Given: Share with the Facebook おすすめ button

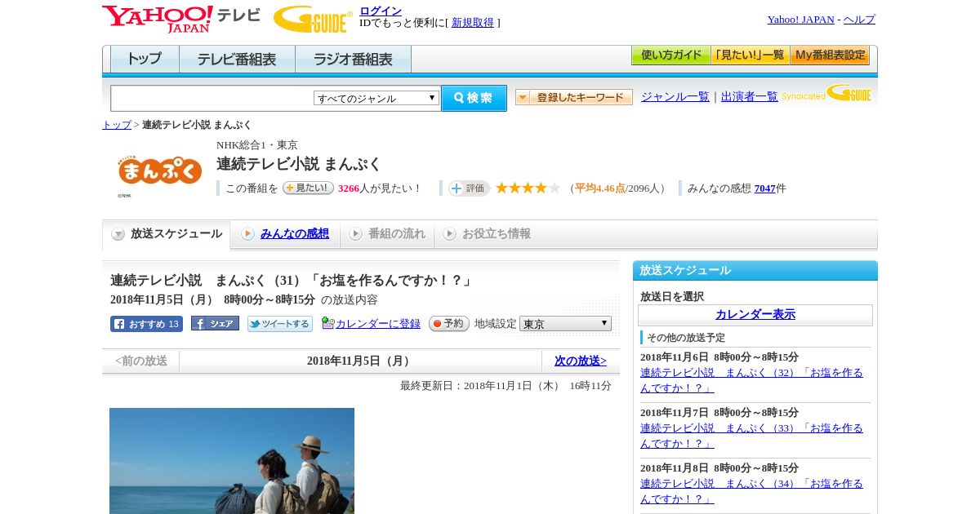Looking at the screenshot, I should pos(146,324).
